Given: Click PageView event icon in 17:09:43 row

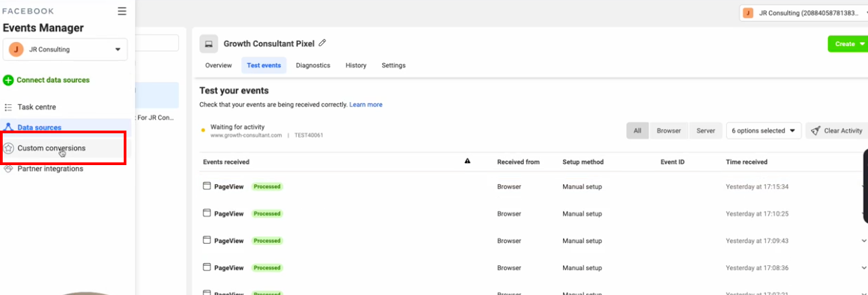Looking at the screenshot, I should click(207, 240).
